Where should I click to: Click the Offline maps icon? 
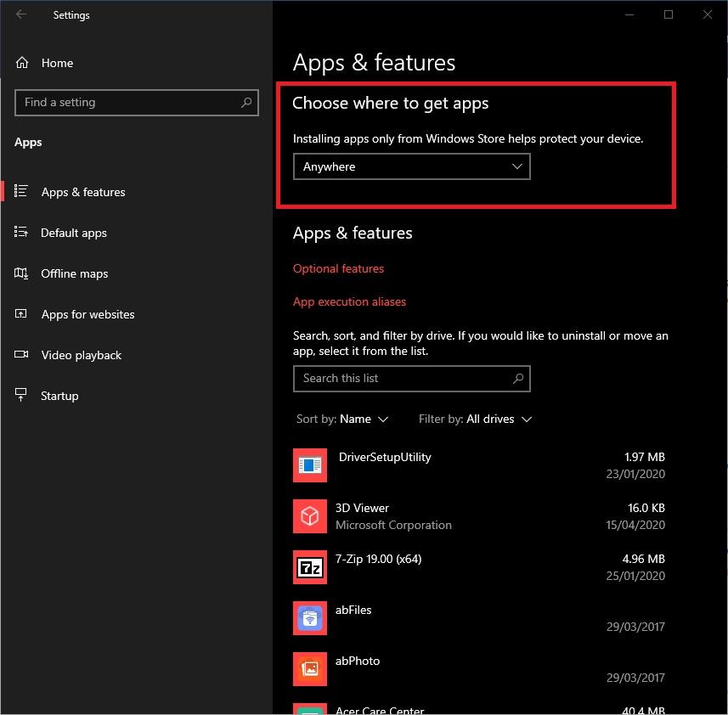(22, 273)
